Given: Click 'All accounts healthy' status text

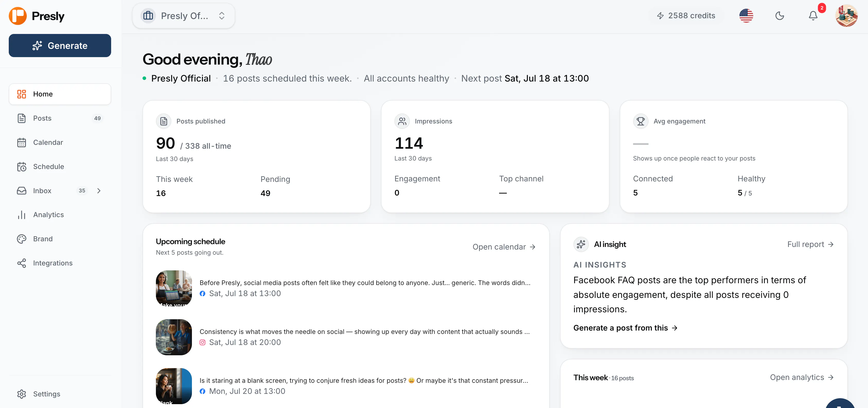Looking at the screenshot, I should click(406, 78).
